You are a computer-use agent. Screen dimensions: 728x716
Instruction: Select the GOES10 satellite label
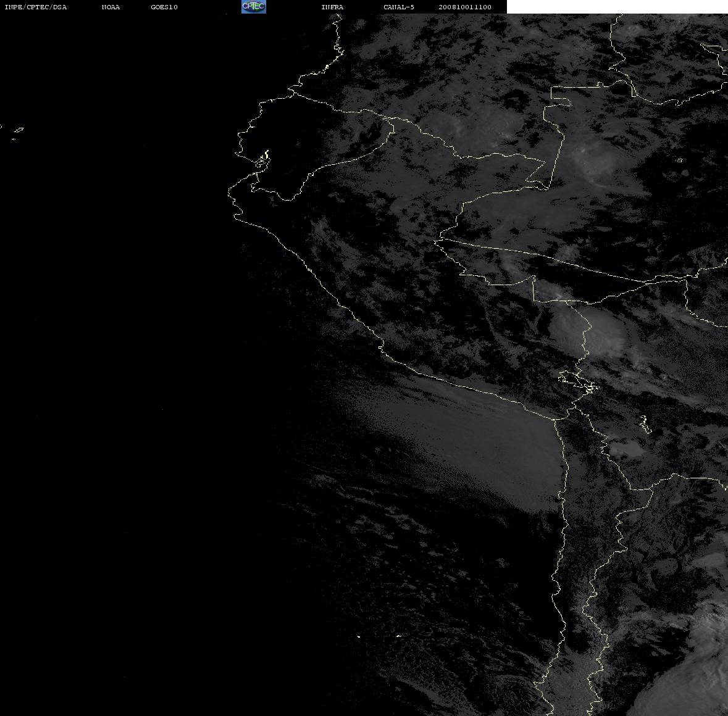[x=164, y=7]
